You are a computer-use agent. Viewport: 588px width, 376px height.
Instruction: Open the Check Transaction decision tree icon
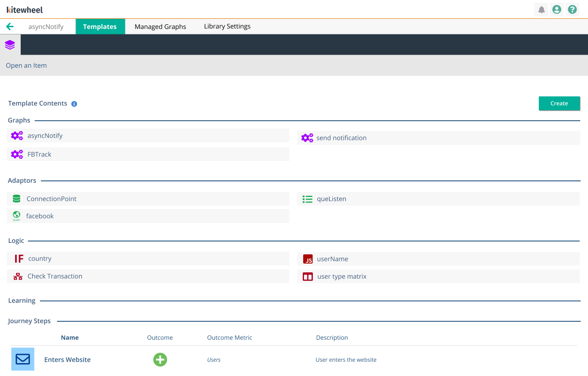[x=17, y=276]
